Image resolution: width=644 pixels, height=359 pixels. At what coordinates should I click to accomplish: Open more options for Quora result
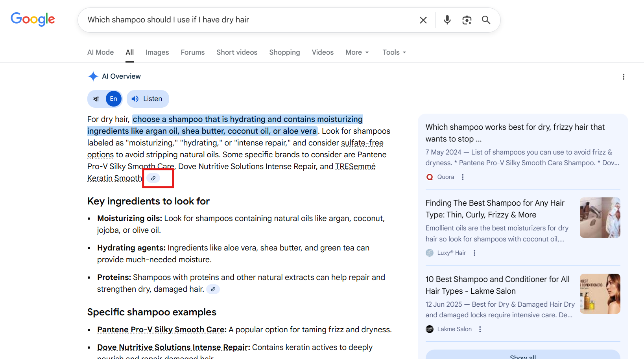(x=463, y=177)
